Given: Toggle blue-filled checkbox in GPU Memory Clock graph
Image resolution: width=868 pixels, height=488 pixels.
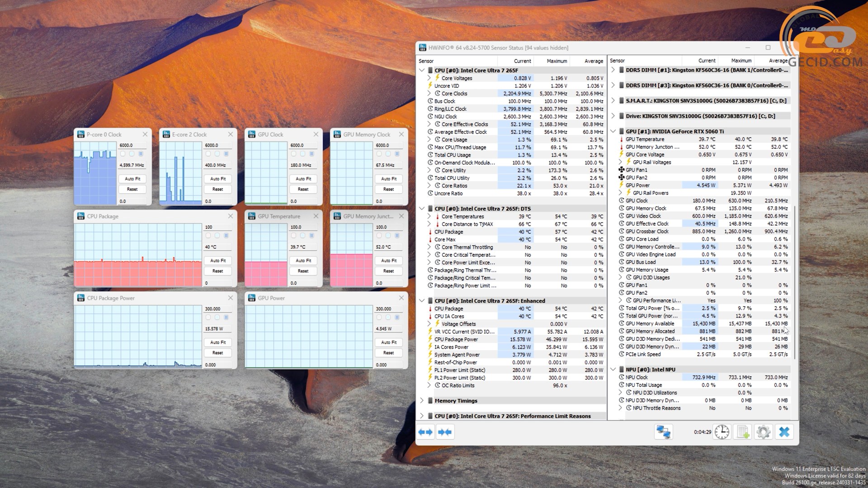Looking at the screenshot, I should (397, 154).
